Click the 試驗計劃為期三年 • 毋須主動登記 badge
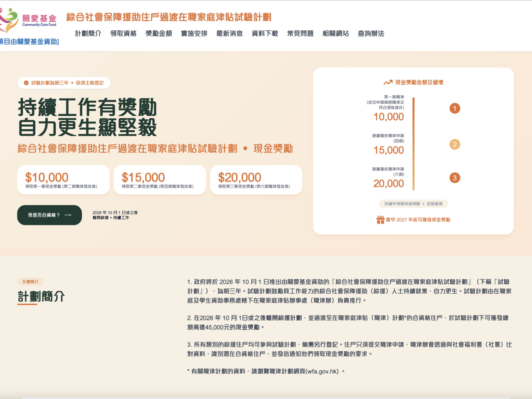Viewport: 532px width, 399px height. pyautogui.click(x=64, y=83)
